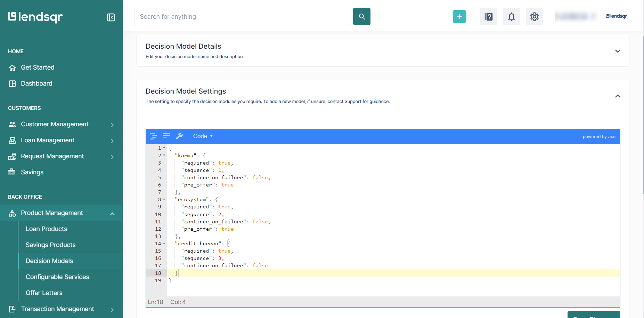
Task: Click the Transaction Management icon
Action: (12, 309)
